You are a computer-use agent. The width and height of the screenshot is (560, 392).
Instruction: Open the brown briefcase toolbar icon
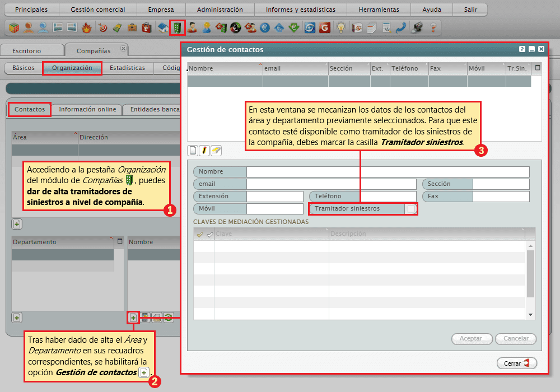coord(132,27)
